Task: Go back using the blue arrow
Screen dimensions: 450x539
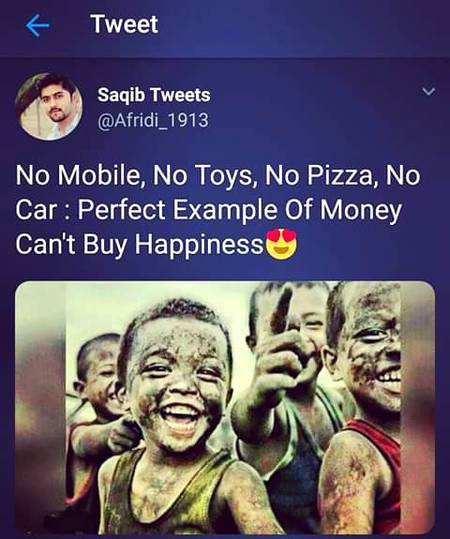Action: tap(38, 25)
